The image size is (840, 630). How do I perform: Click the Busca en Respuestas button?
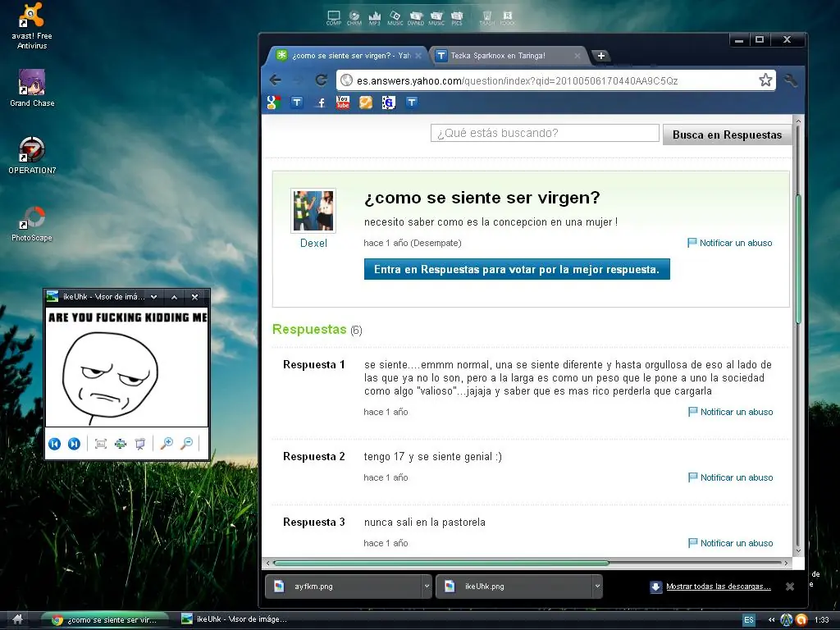727,135
